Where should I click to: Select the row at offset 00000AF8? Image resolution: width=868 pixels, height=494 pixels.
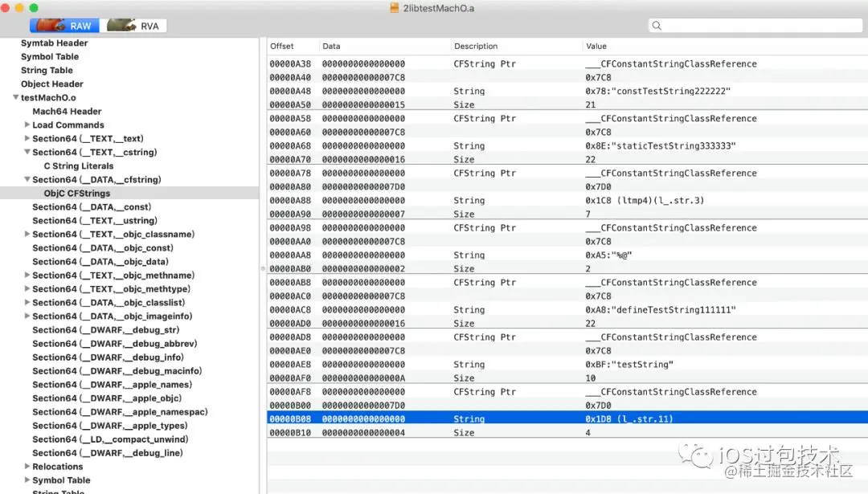(567, 392)
